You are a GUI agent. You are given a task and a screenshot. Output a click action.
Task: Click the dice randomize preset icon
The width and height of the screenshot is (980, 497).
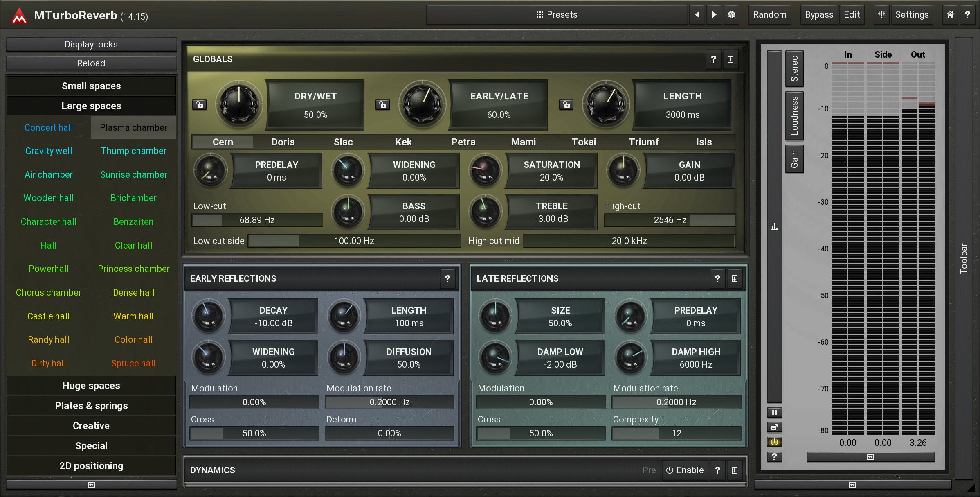731,15
